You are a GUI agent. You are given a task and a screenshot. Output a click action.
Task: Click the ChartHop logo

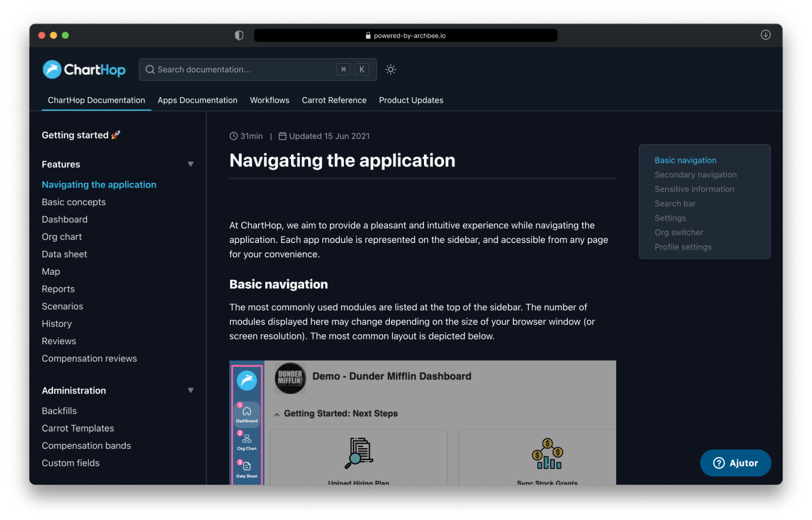tap(84, 69)
